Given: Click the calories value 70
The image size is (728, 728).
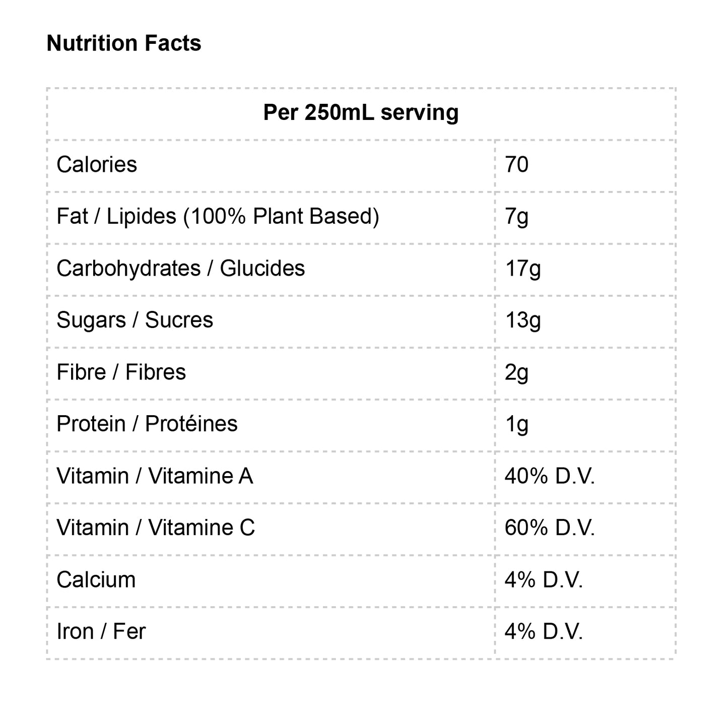Looking at the screenshot, I should pyautogui.click(x=516, y=165).
